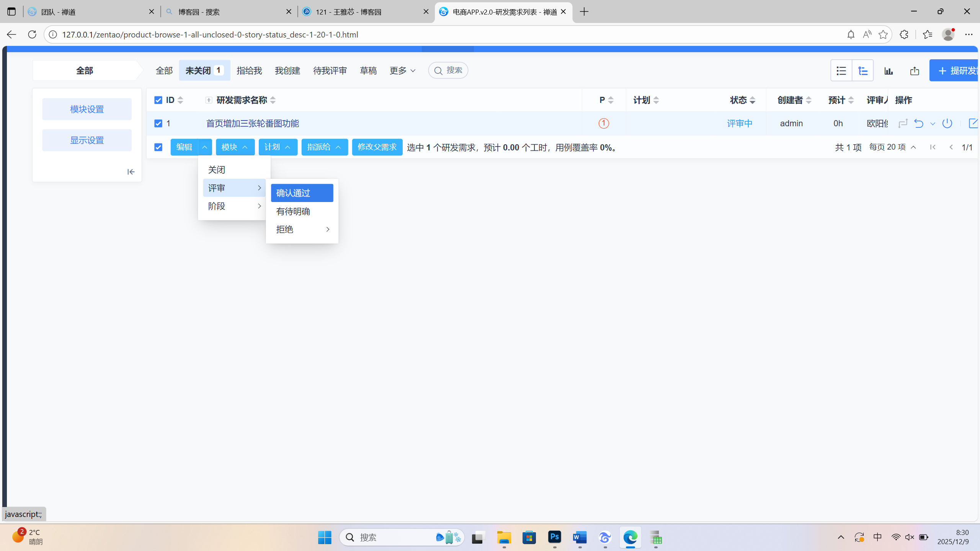
Task: Switch to the tree list view icon
Action: 862,71
